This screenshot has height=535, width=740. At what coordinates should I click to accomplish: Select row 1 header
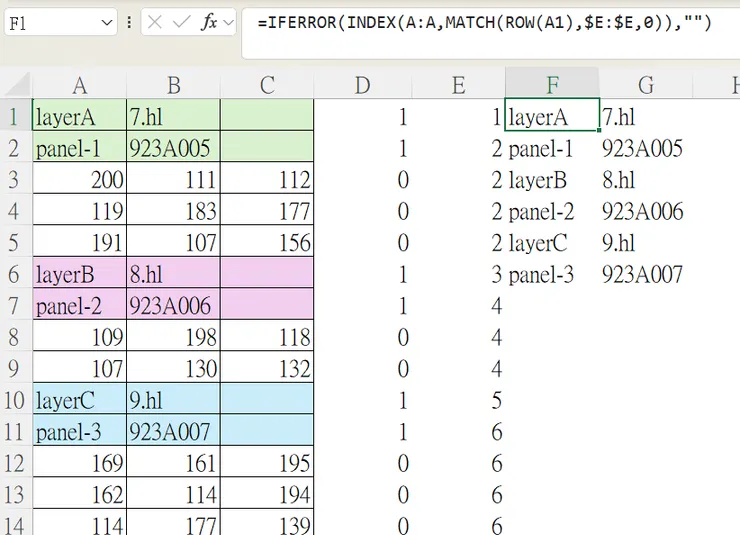(14, 116)
